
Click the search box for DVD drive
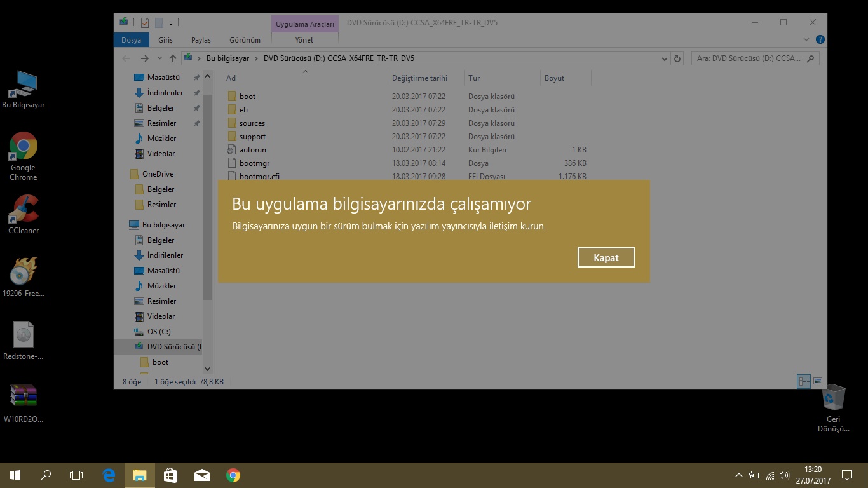755,58
